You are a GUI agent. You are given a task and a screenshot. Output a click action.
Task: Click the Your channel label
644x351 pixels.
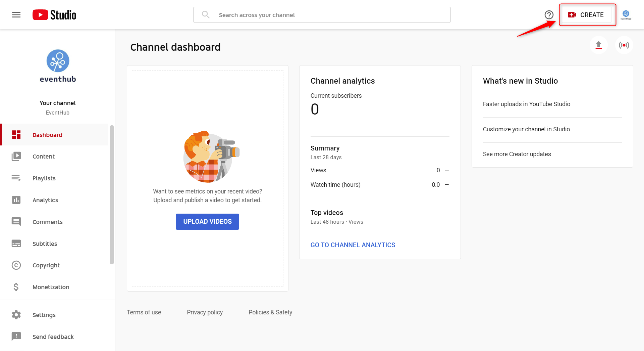click(x=58, y=103)
